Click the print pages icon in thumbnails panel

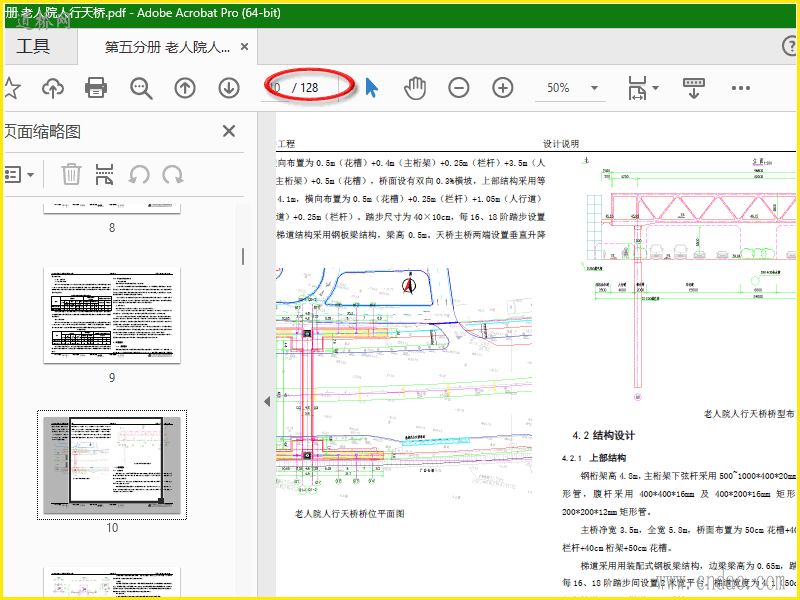pos(105,174)
